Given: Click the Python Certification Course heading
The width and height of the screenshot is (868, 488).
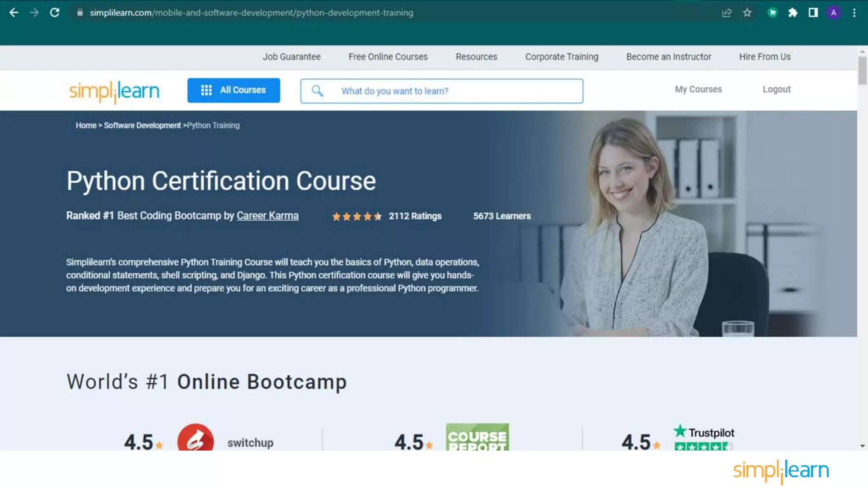Looking at the screenshot, I should (x=221, y=181).
